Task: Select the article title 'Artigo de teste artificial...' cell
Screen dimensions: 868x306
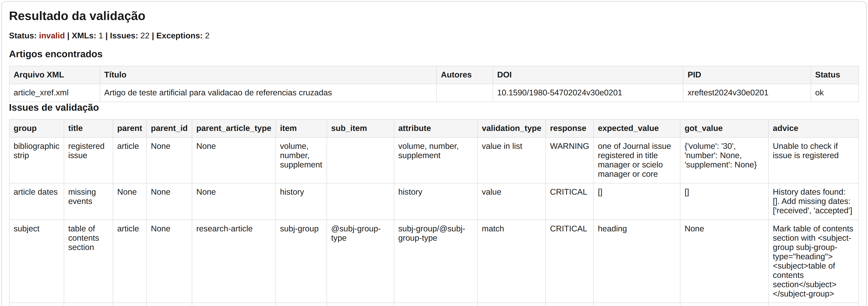Action: coord(268,93)
